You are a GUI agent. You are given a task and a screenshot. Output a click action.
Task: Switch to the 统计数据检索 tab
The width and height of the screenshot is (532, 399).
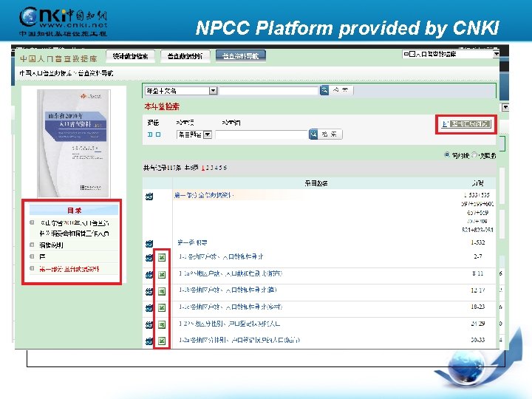[130, 56]
